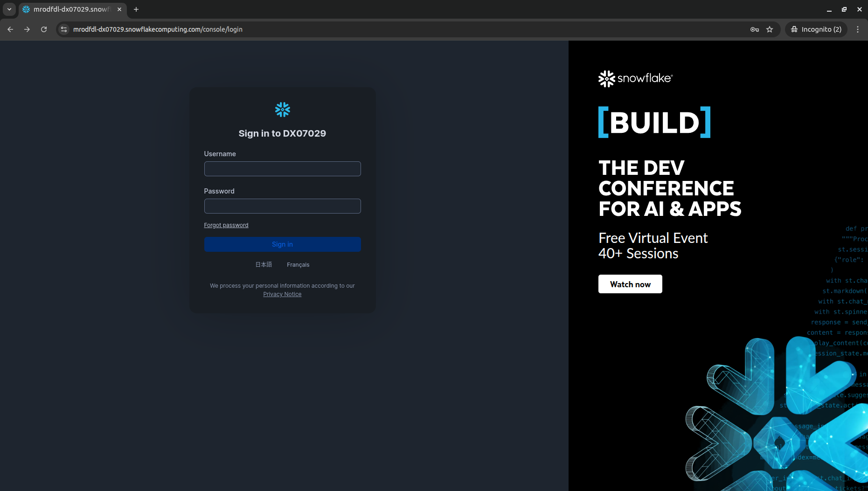Click the Username input field
Screen dimensions: 868x491
pos(282,169)
